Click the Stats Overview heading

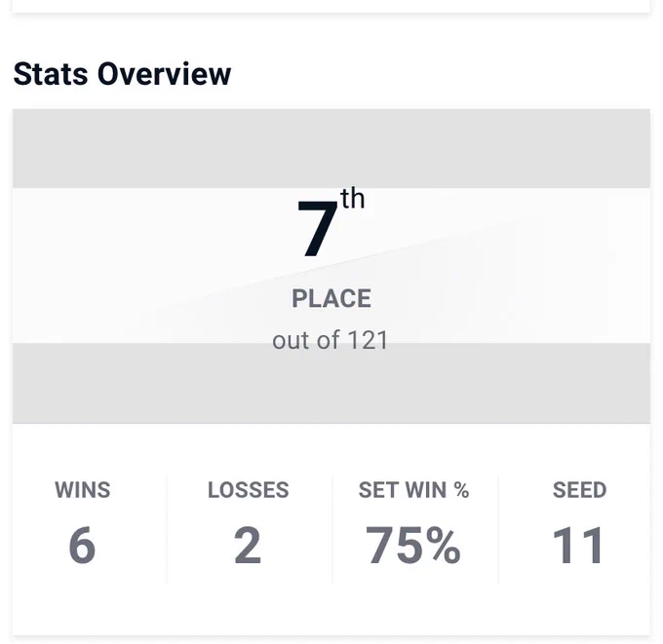pyautogui.click(x=122, y=74)
